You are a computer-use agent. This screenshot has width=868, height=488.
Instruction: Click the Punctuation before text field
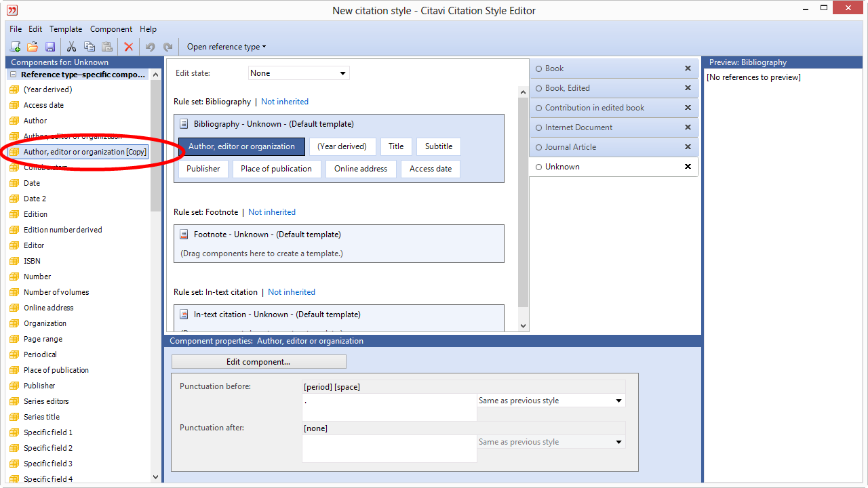pyautogui.click(x=389, y=407)
